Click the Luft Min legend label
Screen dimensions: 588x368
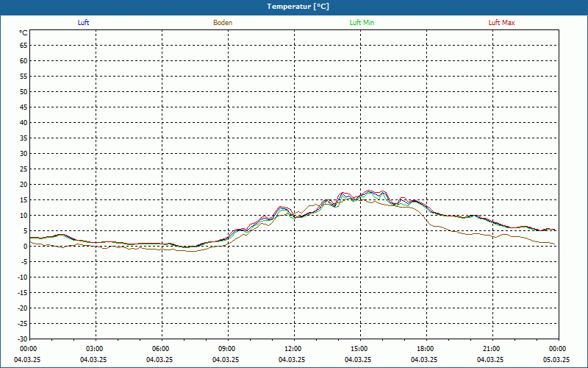click(362, 23)
